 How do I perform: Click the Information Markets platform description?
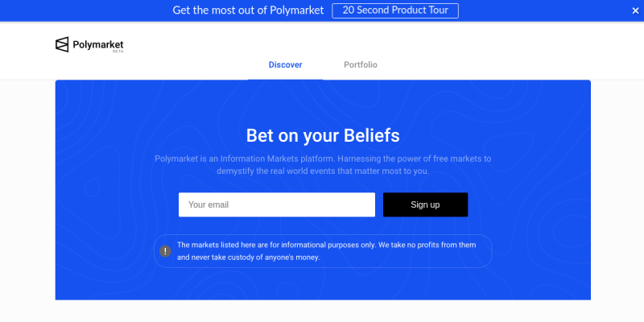click(322, 159)
